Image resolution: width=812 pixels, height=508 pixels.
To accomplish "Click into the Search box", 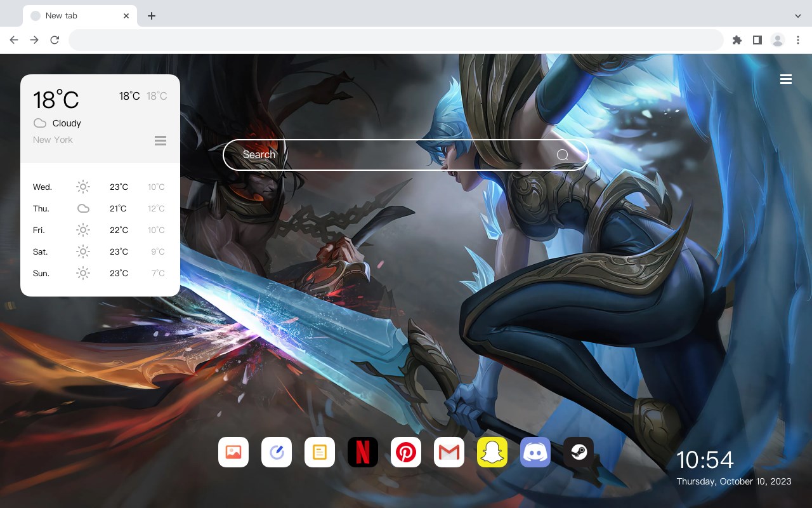I will (x=406, y=155).
